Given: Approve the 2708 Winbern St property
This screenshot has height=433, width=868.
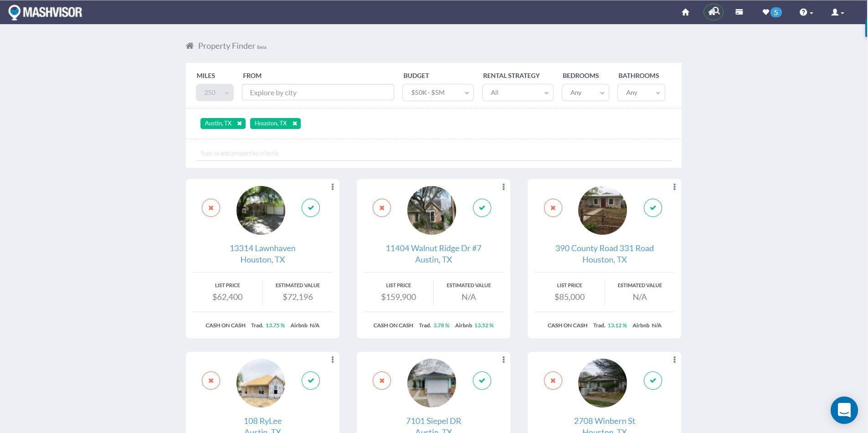Looking at the screenshot, I should [x=652, y=380].
